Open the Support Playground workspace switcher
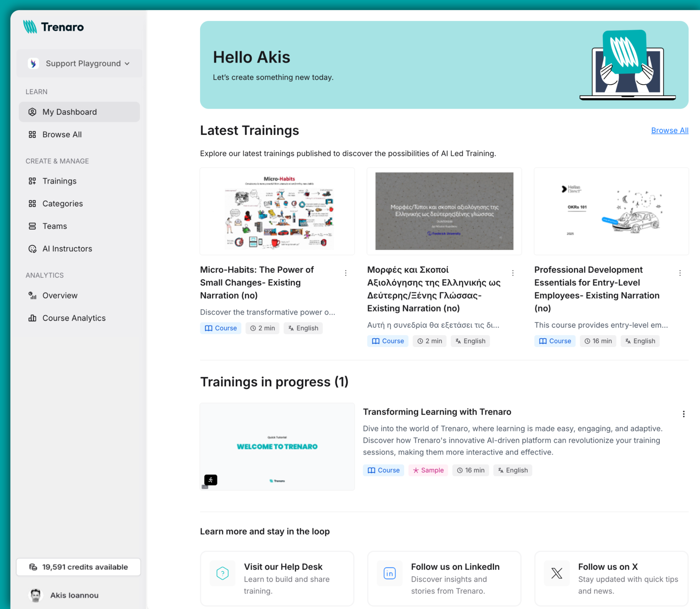Viewport: 700px width, 609px height. (x=79, y=63)
